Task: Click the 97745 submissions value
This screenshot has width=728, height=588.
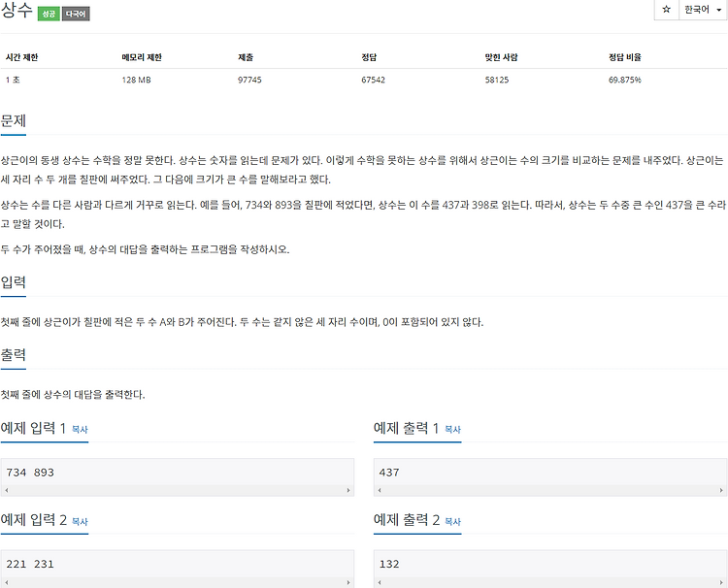Action: (249, 80)
